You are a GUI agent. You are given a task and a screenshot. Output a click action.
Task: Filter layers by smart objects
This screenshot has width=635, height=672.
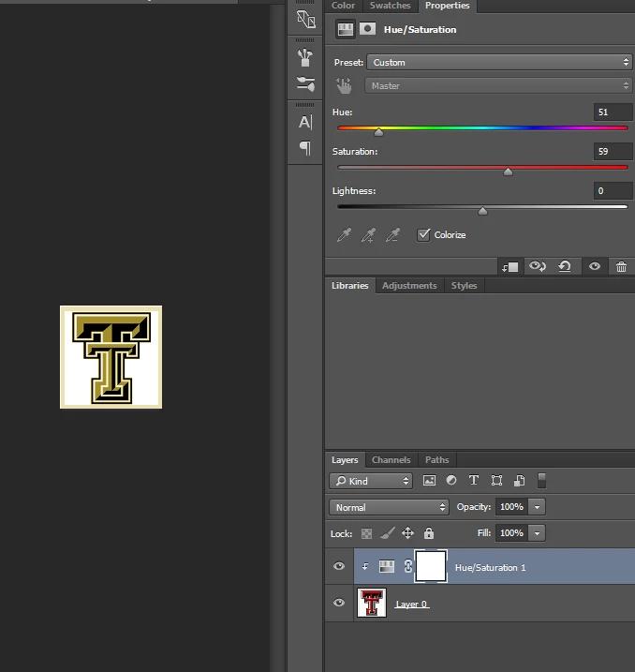[520, 481]
